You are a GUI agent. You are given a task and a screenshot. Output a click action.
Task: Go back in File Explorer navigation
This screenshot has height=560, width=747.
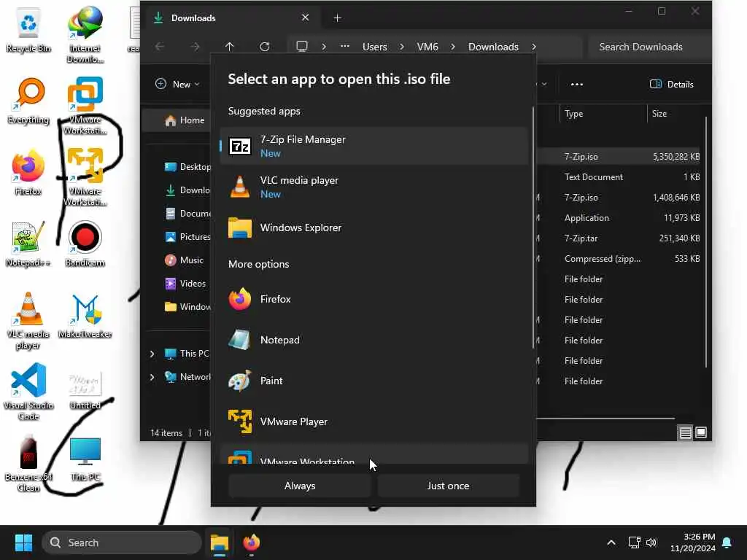(160, 46)
